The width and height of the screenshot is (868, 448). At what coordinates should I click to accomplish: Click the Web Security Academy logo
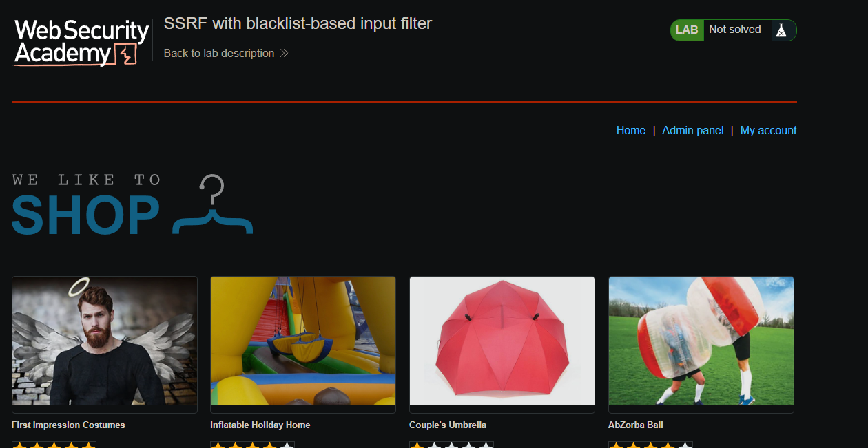[x=81, y=43]
